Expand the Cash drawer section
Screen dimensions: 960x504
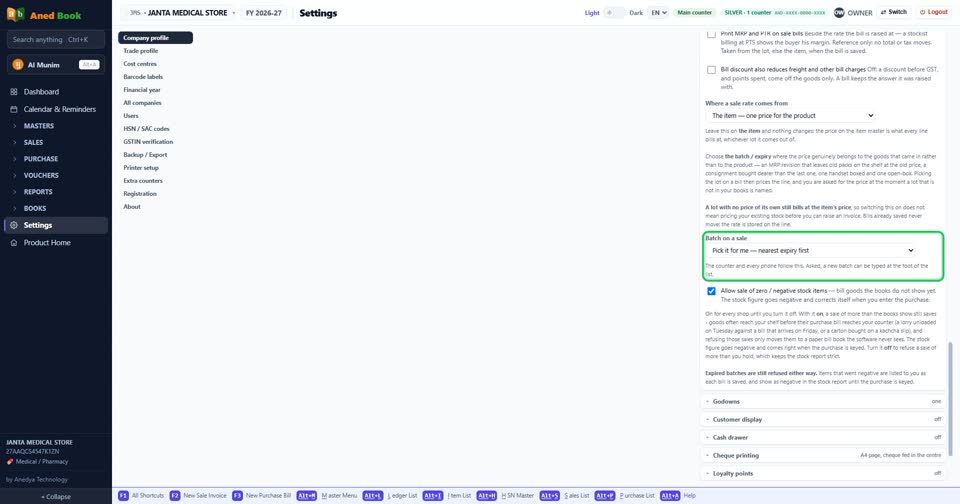823,437
